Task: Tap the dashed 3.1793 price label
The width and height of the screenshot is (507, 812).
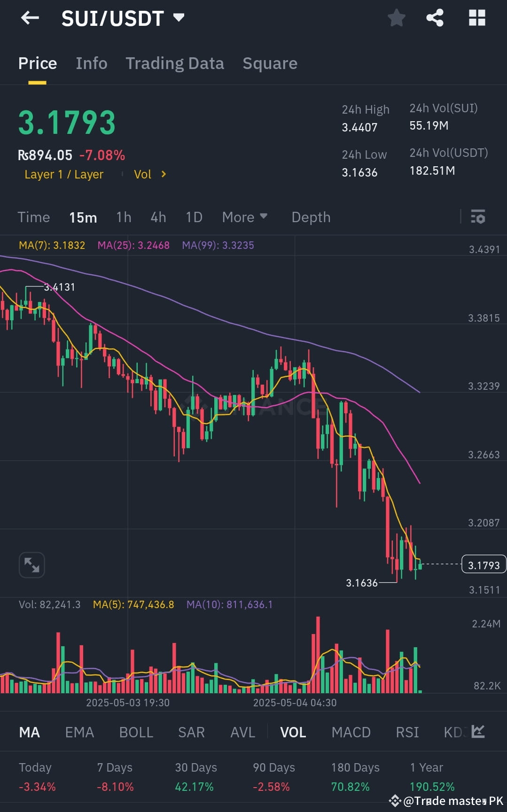Action: point(483,565)
